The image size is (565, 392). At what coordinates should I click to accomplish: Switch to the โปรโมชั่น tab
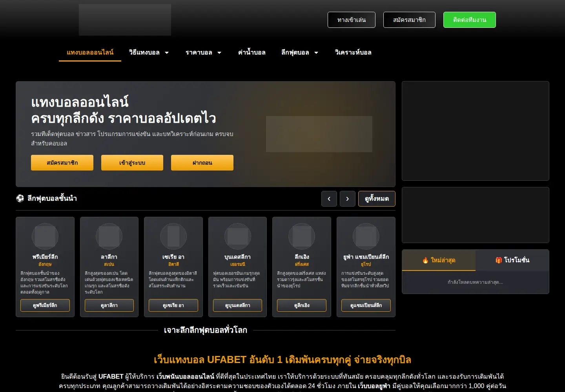click(x=512, y=260)
